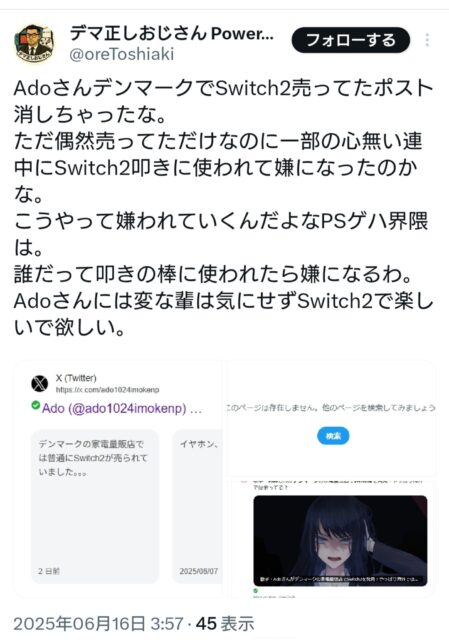Click the blue 検索 button in the image
This screenshot has width=449, height=640.
333,436
